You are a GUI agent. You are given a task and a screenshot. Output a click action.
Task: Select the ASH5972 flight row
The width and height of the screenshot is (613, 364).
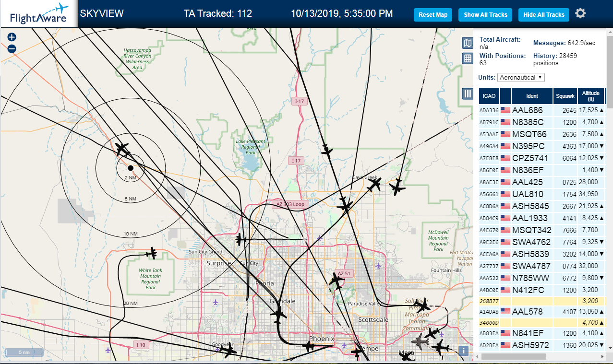[x=541, y=345]
